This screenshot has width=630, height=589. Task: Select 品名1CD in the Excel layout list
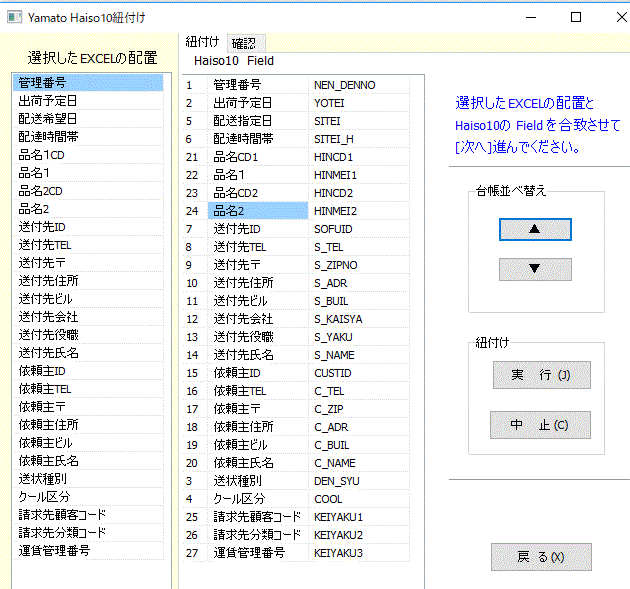pos(88,155)
